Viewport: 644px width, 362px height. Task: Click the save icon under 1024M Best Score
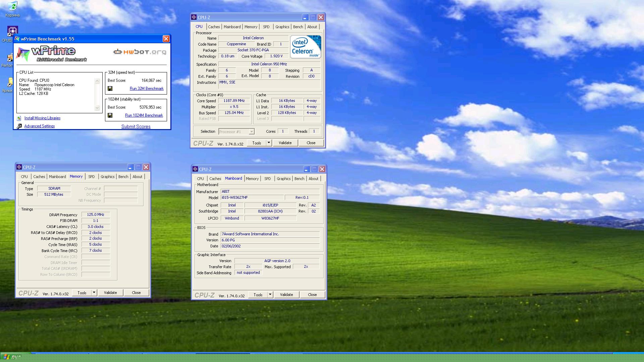[x=110, y=115]
